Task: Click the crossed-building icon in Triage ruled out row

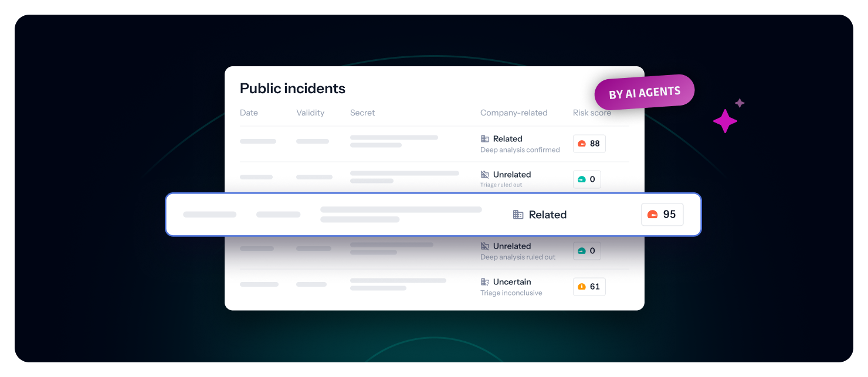Action: click(485, 175)
